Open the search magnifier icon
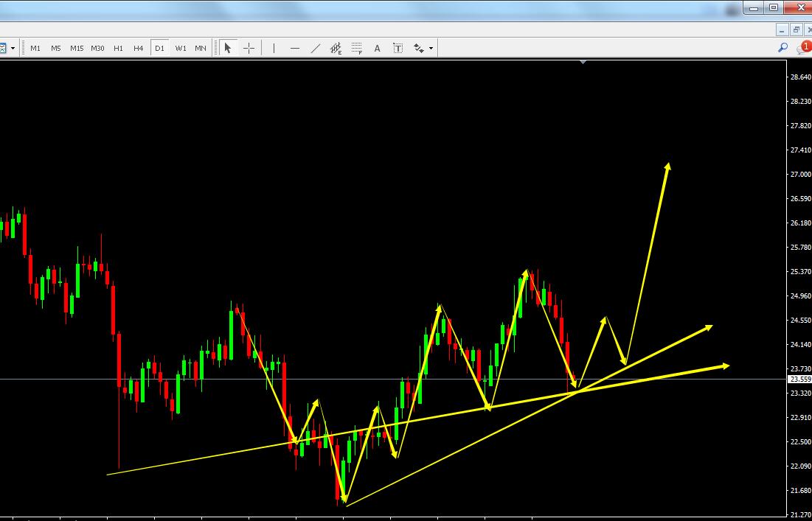Screen dimensions: 812x521 click(x=782, y=48)
